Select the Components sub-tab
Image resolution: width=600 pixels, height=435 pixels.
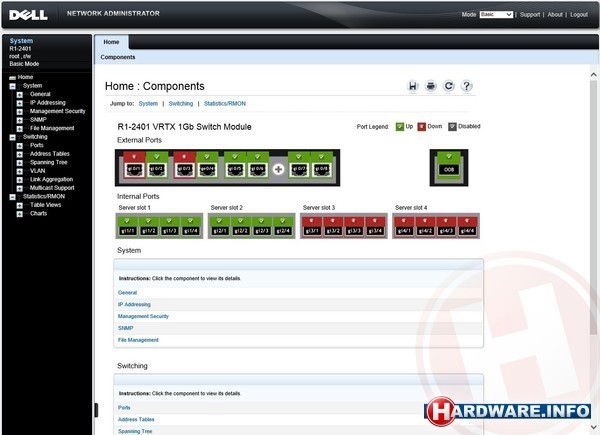pyautogui.click(x=118, y=57)
